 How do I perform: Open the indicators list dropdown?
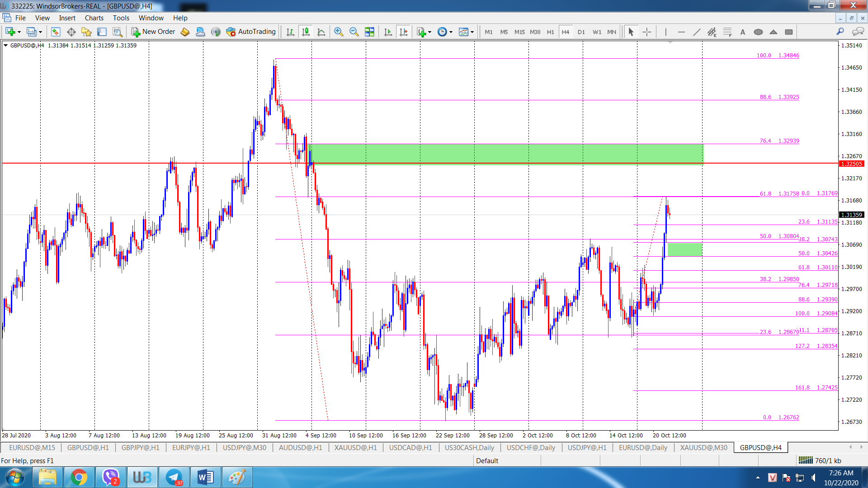tap(424, 32)
